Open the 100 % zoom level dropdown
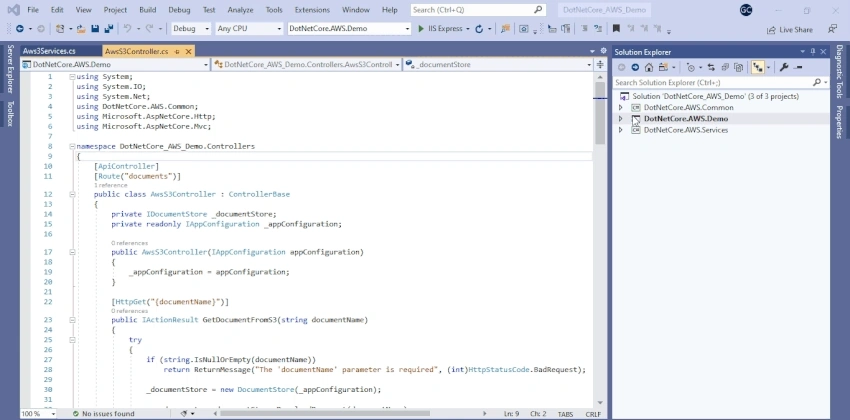Screen dimensions: 850x420 pos(38,413)
